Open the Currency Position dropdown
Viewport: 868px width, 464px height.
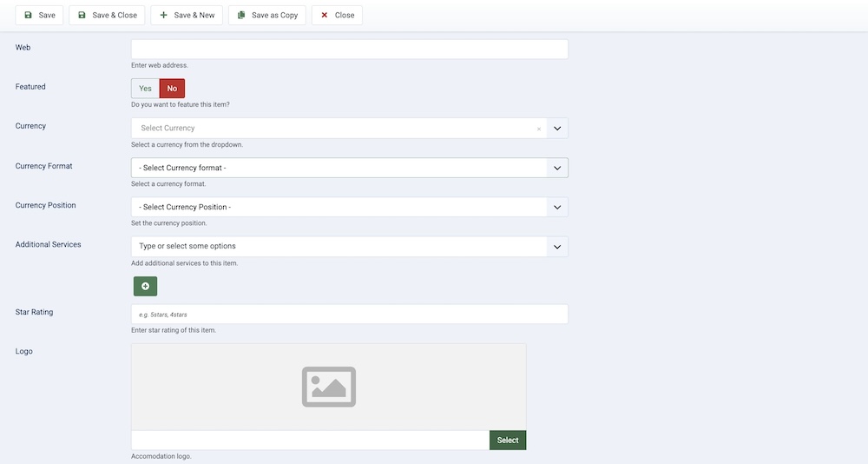349,207
